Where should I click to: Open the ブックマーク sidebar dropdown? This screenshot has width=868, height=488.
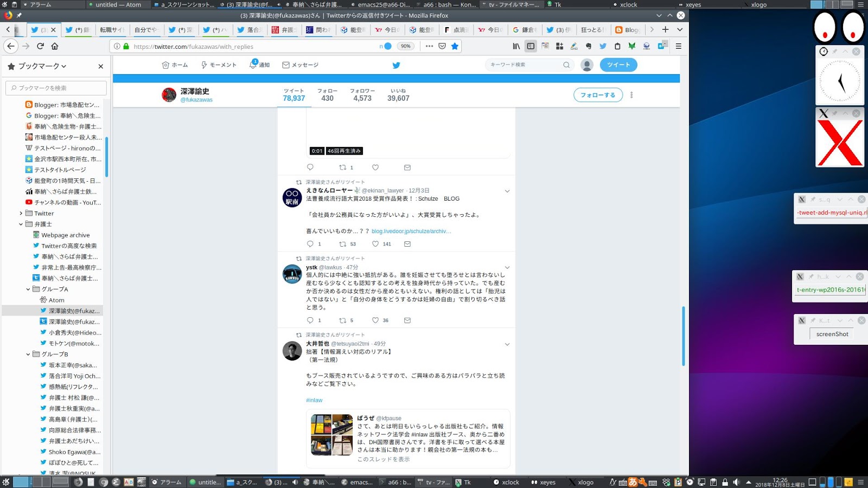(42, 66)
